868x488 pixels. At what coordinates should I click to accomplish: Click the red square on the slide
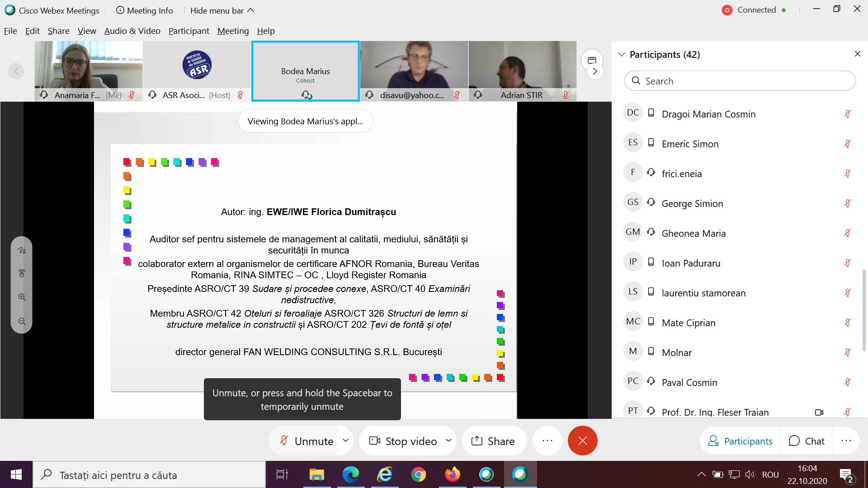coord(127,162)
